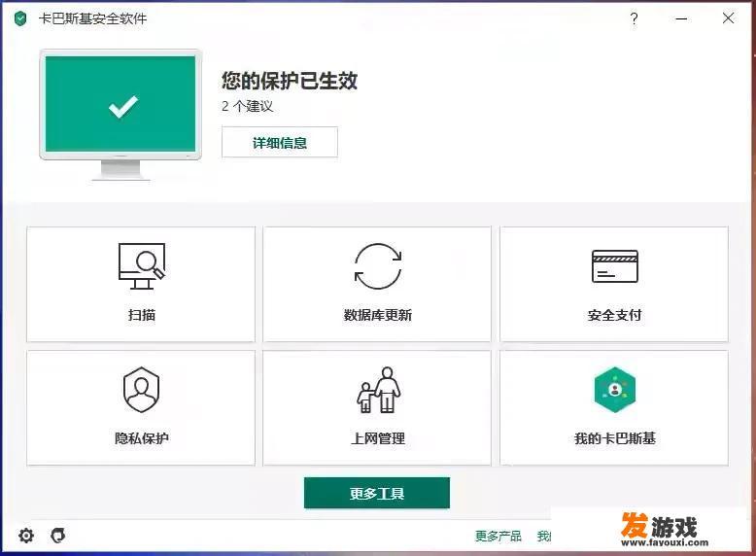756x556 pixels.
Task: Click the 隐私保护 label text
Action: (142, 438)
